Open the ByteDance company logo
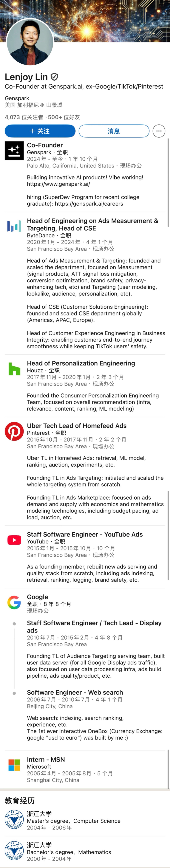The height and width of the screenshot is (868, 170). pos(14,226)
